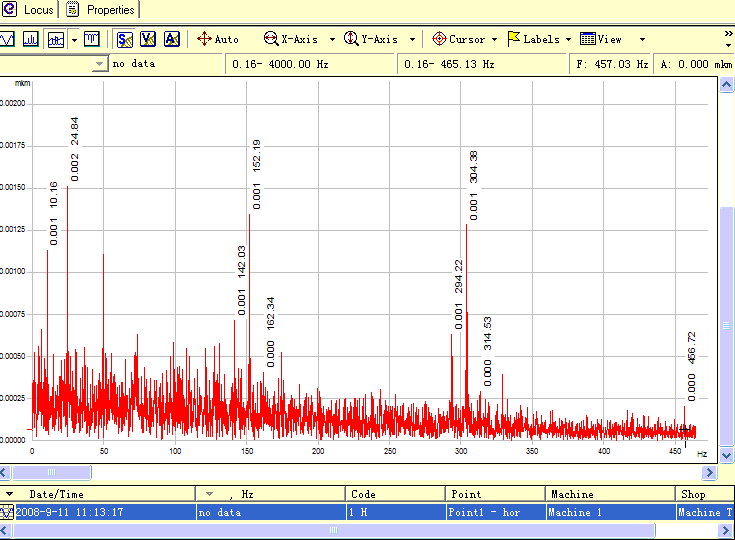Click the Y-Axis zoom button

(x=371, y=39)
